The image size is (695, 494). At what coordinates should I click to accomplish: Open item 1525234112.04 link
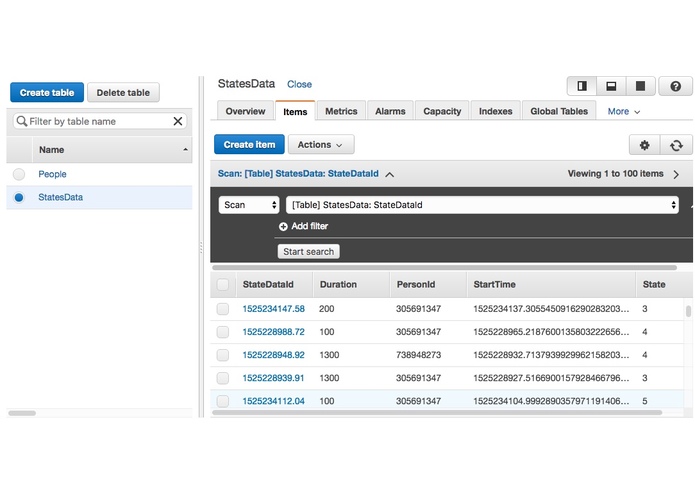coord(273,401)
